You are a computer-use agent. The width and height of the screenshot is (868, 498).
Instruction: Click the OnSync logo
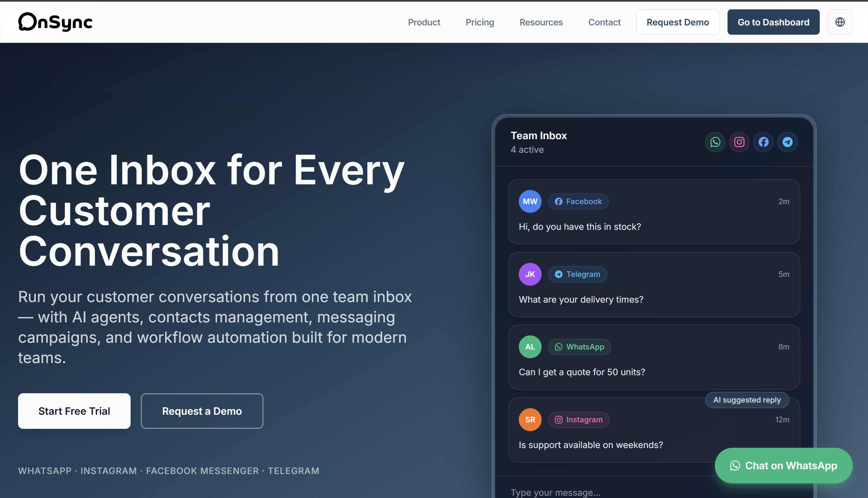[x=55, y=22]
